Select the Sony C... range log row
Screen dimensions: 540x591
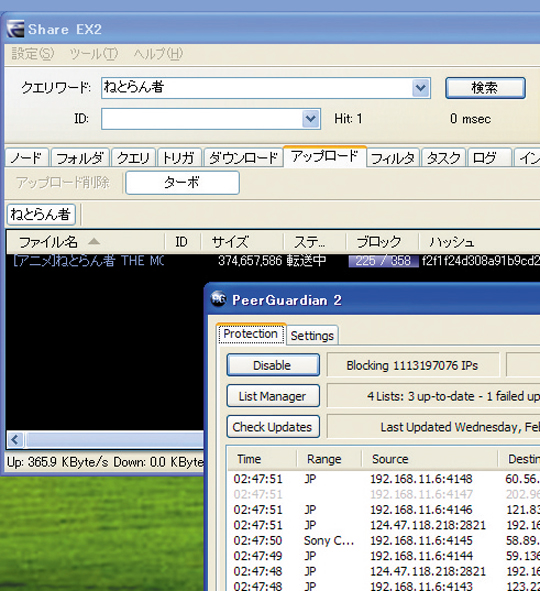pos(384,540)
